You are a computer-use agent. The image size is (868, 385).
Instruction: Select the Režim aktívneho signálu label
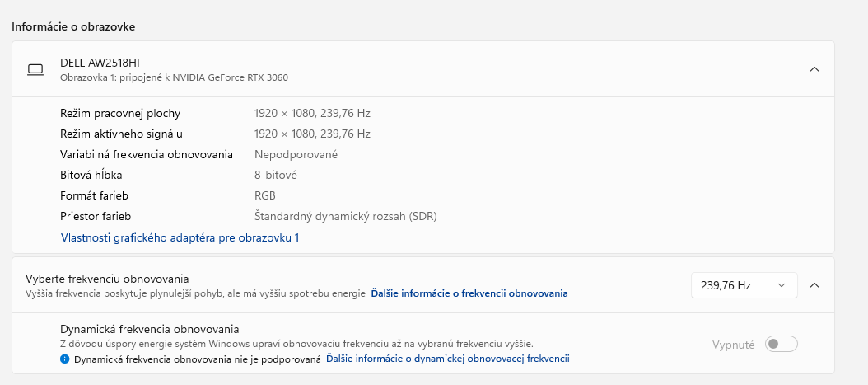tap(121, 134)
